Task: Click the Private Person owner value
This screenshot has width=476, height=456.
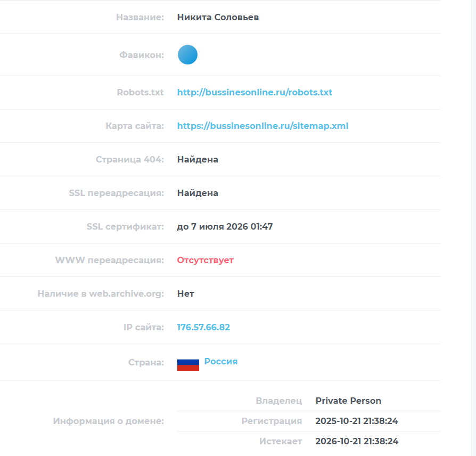Action: [348, 401]
